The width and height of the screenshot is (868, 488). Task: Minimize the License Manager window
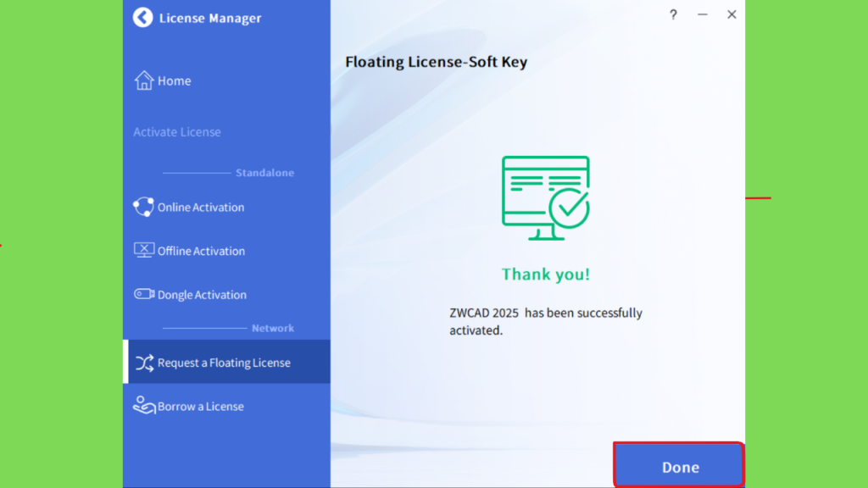coord(703,15)
